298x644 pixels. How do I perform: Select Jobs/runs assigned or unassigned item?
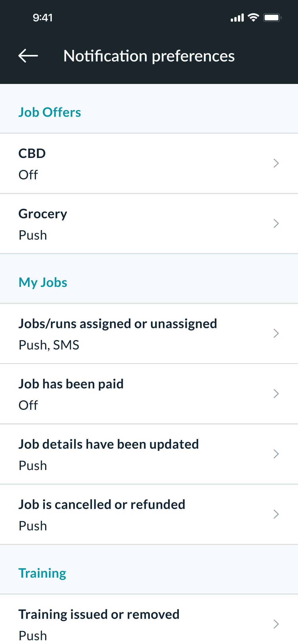127,334
